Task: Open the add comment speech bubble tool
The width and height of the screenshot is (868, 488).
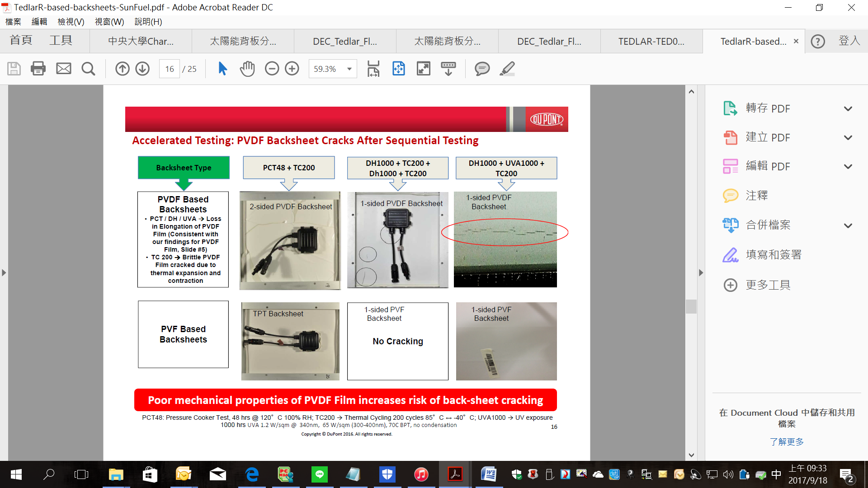Action: click(x=482, y=69)
